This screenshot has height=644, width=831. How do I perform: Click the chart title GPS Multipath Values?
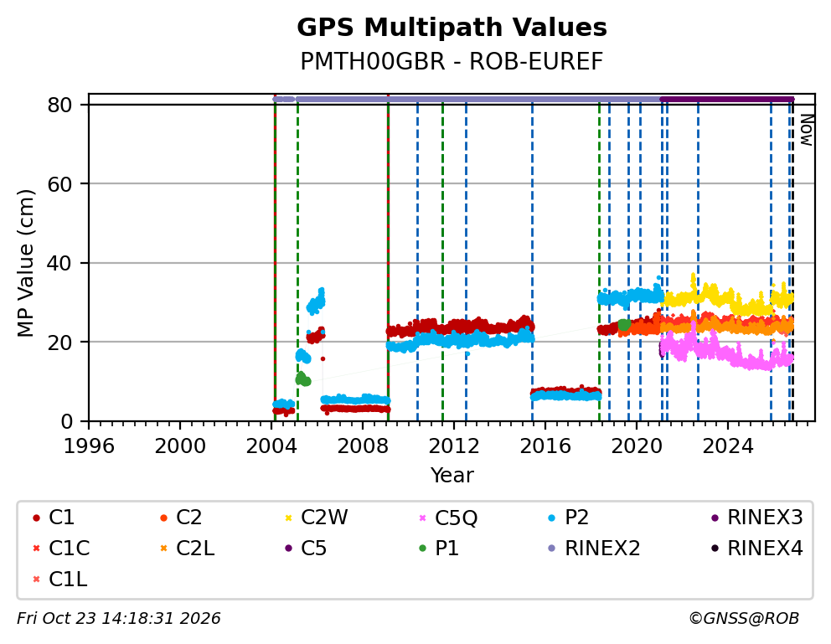pos(452,28)
